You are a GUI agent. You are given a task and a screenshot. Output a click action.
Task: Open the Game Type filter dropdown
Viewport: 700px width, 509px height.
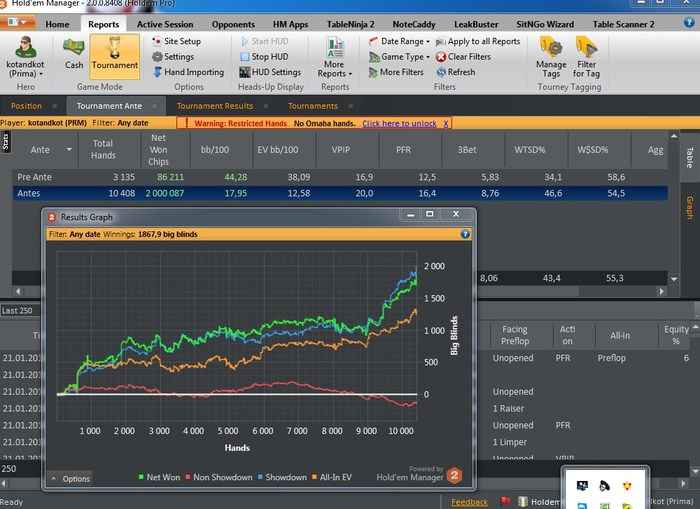pos(399,57)
